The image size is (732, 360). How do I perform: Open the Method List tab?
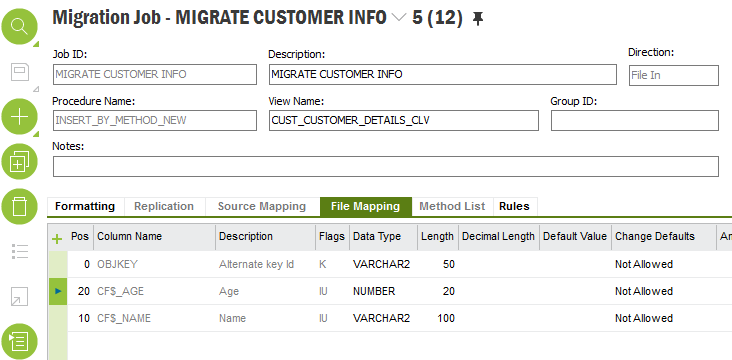pos(452,206)
